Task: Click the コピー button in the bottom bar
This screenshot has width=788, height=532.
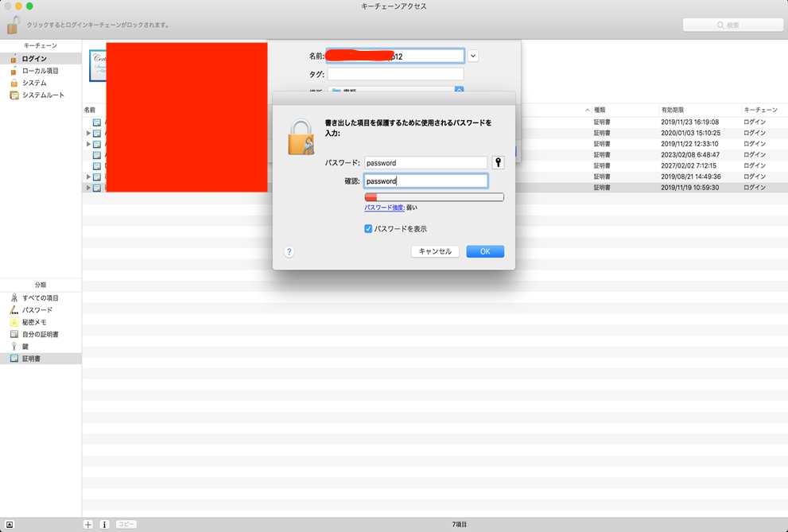Action: pyautogui.click(x=126, y=524)
